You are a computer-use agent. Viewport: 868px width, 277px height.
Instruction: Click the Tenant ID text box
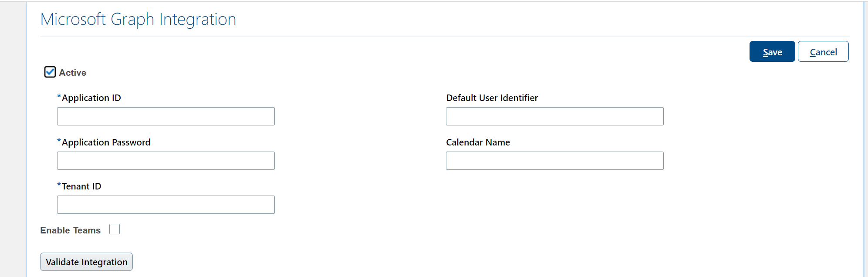(165, 204)
